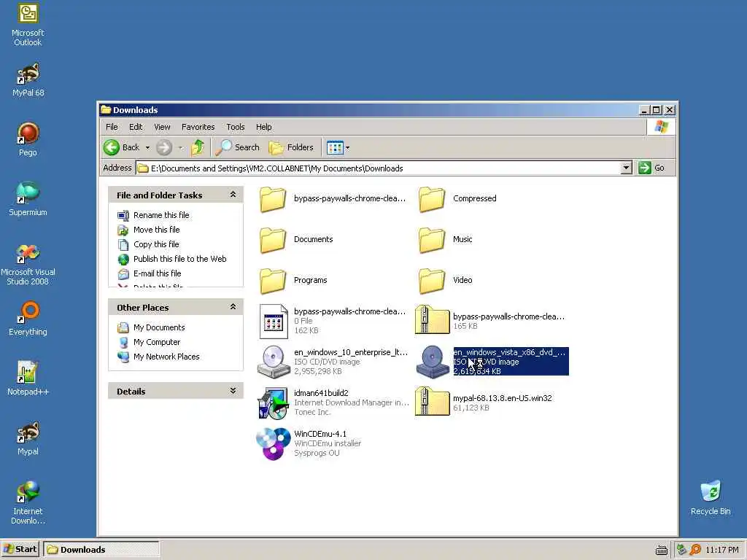Viewport: 747px width, 560px height.
Task: Open the File menu
Action: coord(112,127)
